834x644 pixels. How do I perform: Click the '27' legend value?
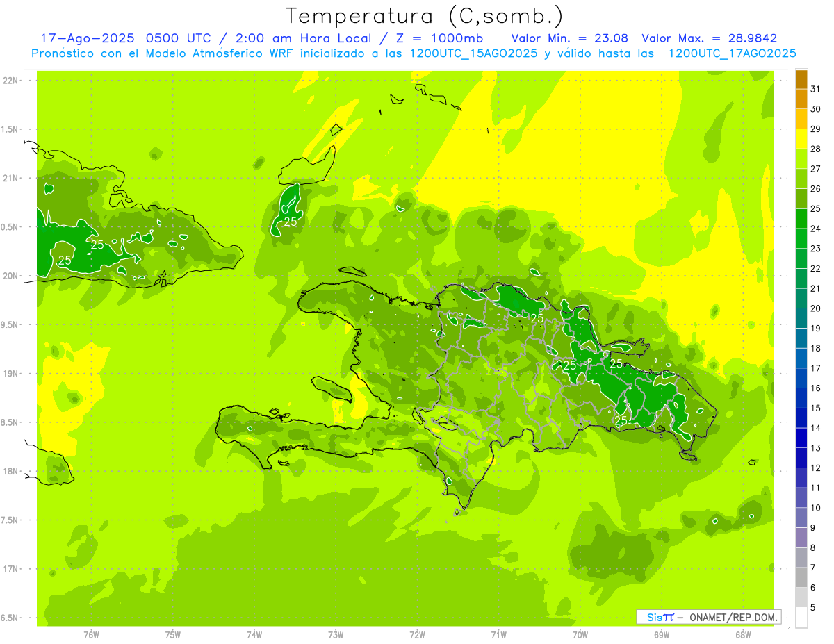(816, 169)
